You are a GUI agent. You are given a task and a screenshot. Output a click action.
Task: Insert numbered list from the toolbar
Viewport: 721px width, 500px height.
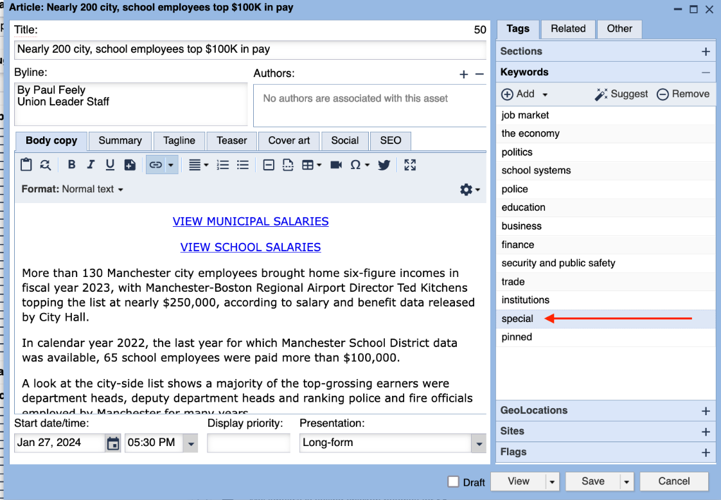223,165
